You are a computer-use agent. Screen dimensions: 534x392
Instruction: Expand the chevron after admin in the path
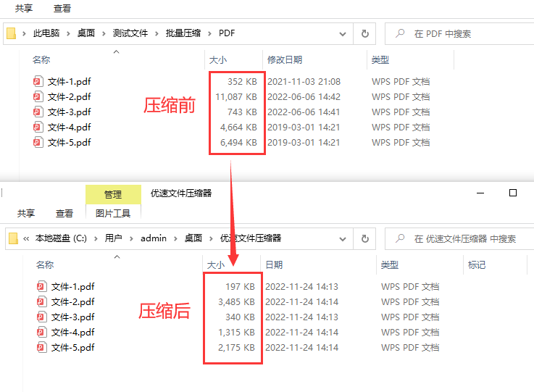tap(175, 238)
